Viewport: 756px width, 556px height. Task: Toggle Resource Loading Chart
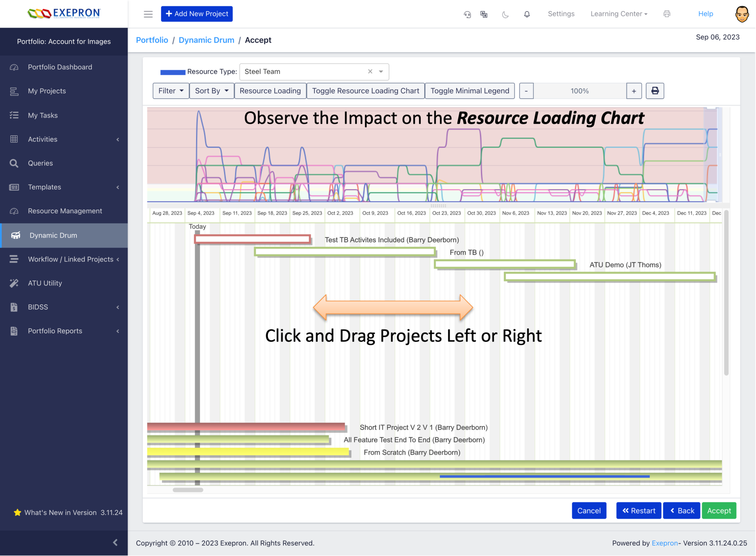click(x=365, y=91)
